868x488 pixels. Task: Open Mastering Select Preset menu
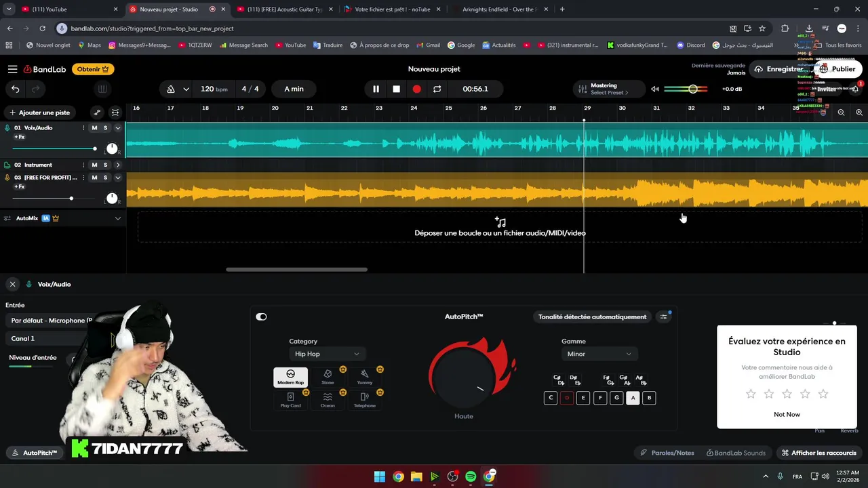click(x=604, y=89)
